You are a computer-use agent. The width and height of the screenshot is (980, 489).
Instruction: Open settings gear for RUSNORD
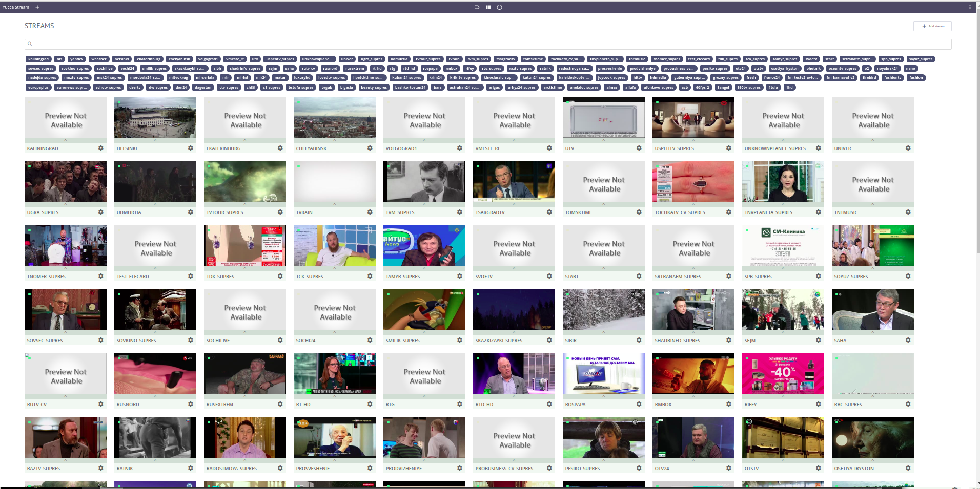(x=191, y=404)
